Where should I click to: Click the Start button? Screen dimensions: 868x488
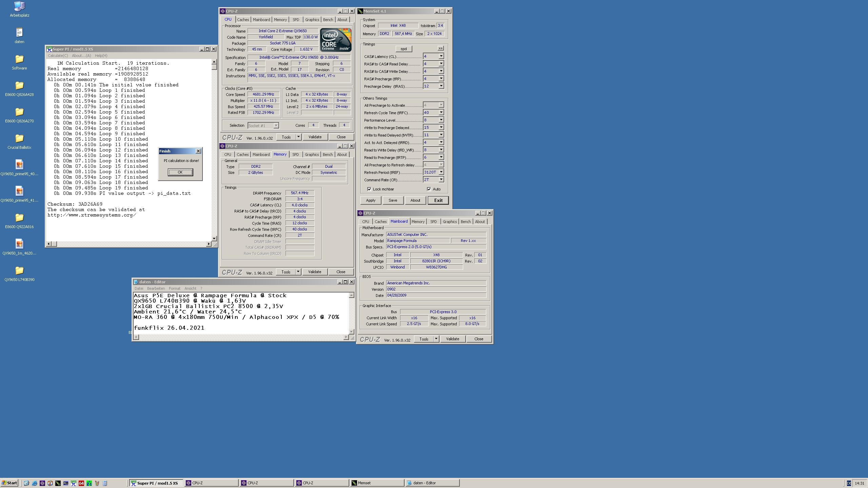(x=9, y=483)
